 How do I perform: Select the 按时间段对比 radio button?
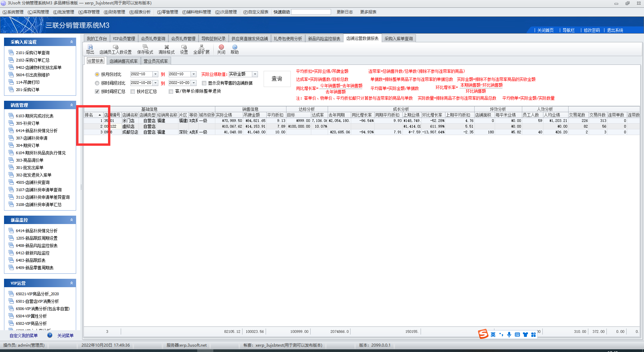click(97, 83)
